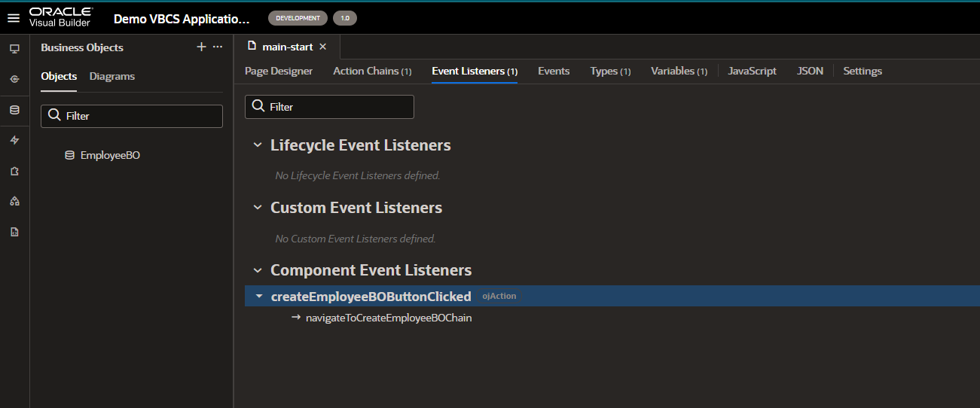Select EmployeeBO in the objects list
The image size is (980, 408).
tap(110, 155)
